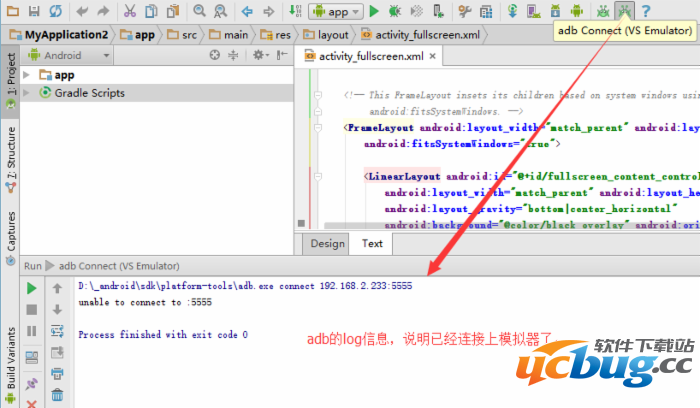Rerun using green play icon in Run panel

[32, 288]
